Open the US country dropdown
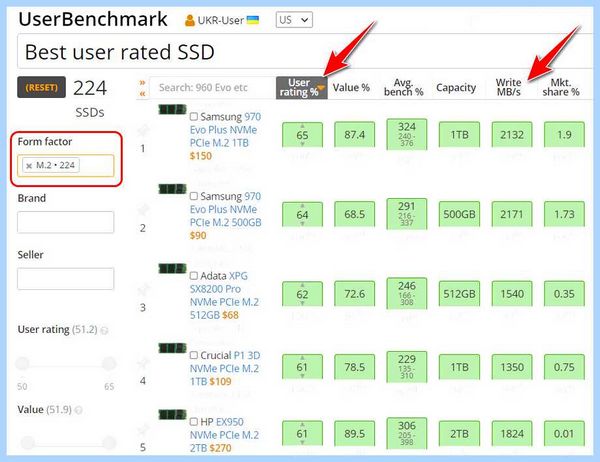The height and width of the screenshot is (462, 600). tap(294, 20)
